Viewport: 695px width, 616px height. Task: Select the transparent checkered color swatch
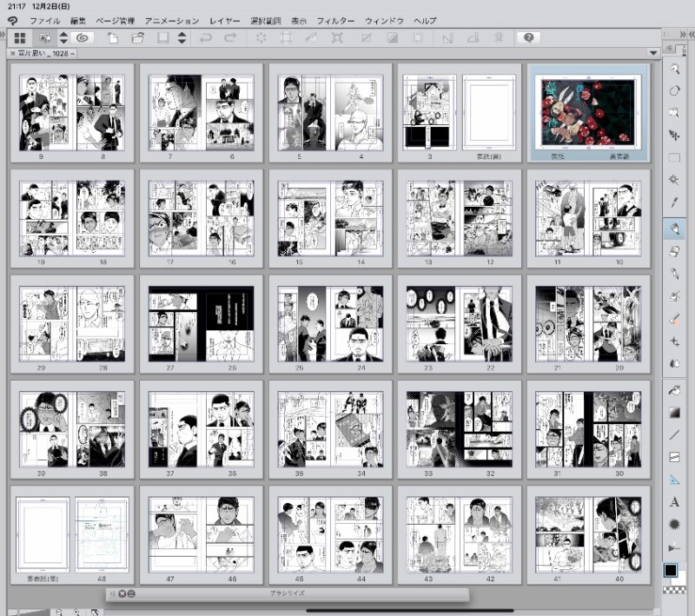click(x=674, y=589)
